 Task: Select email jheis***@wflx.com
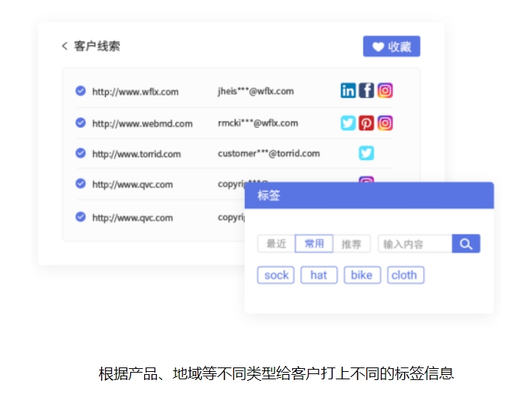pyautogui.click(x=256, y=91)
